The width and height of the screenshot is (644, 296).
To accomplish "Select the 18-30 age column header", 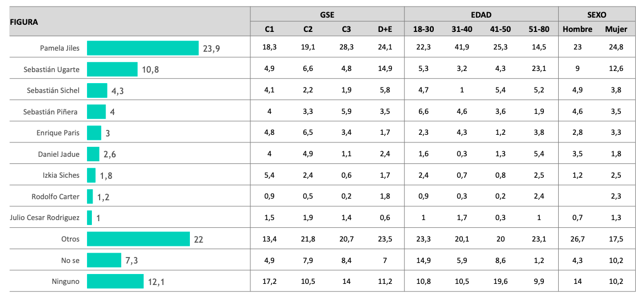I will click(423, 29).
